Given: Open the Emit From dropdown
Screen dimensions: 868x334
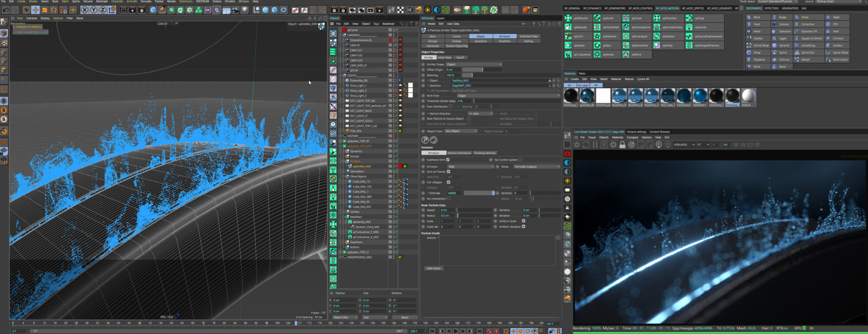Looking at the screenshot, I should click(x=509, y=95).
